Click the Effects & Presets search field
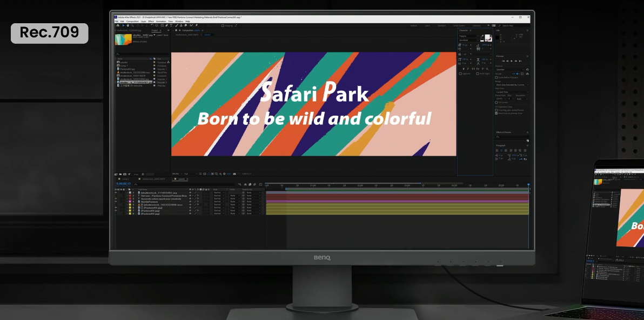 [512, 137]
